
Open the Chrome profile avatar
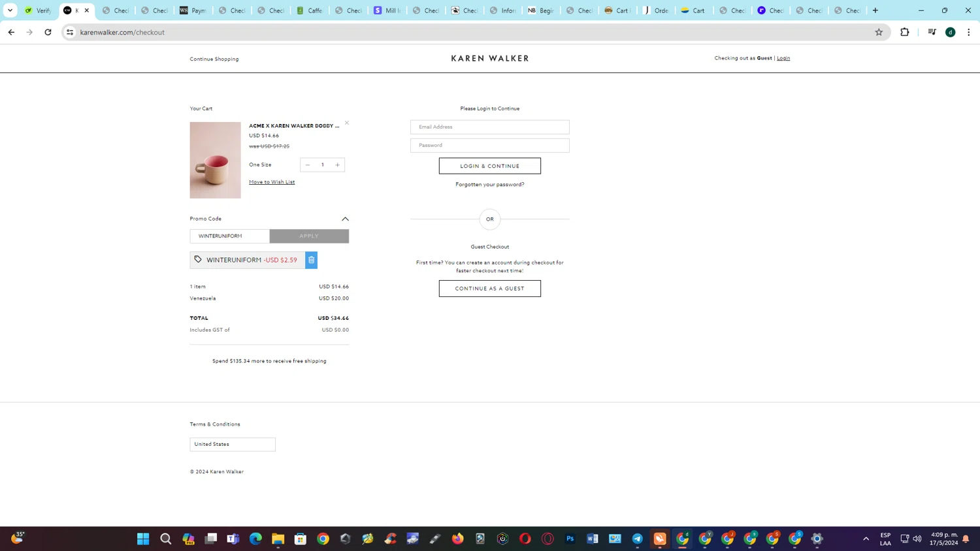click(951, 32)
